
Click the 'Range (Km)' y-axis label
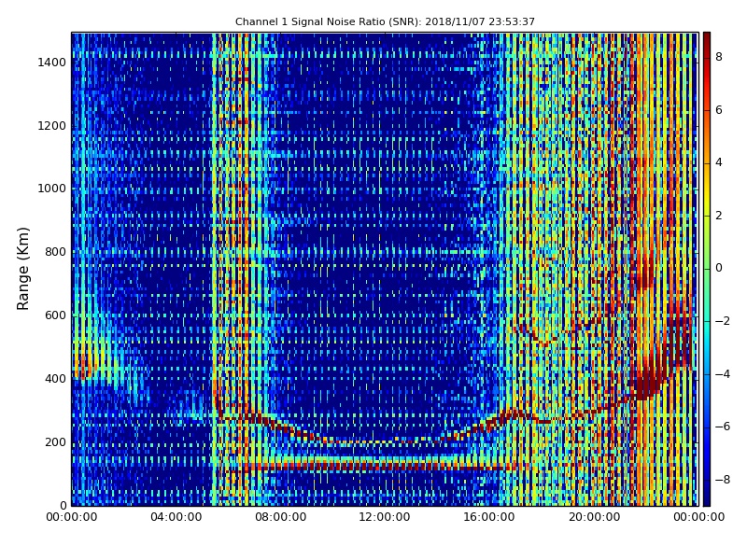[22, 269]
